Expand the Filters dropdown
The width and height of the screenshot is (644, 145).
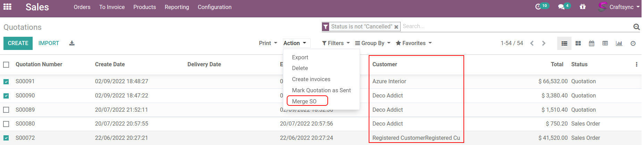coord(336,43)
